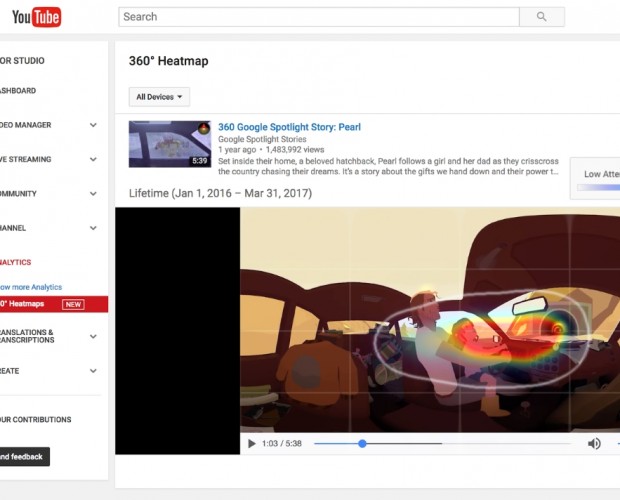The image size is (620, 500).
Task: Click the Video Manager label
Action: pyautogui.click(x=26, y=125)
